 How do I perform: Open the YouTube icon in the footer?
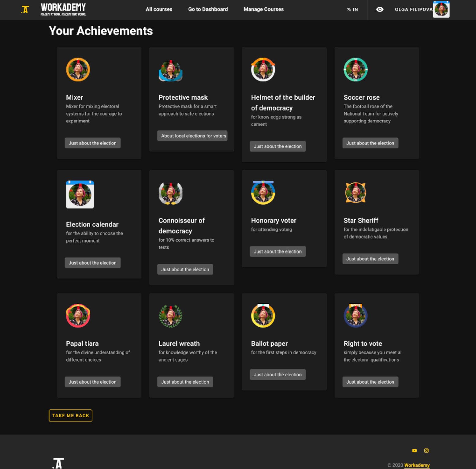tap(415, 451)
